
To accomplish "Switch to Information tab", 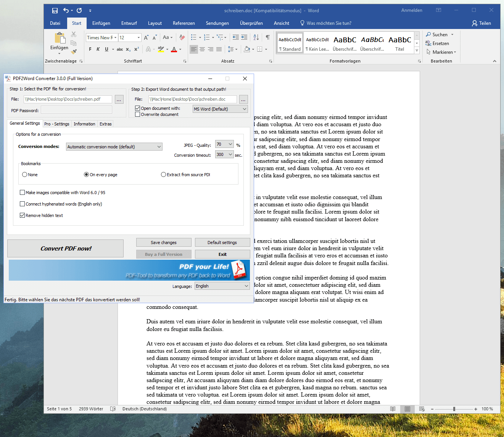I will (84, 124).
